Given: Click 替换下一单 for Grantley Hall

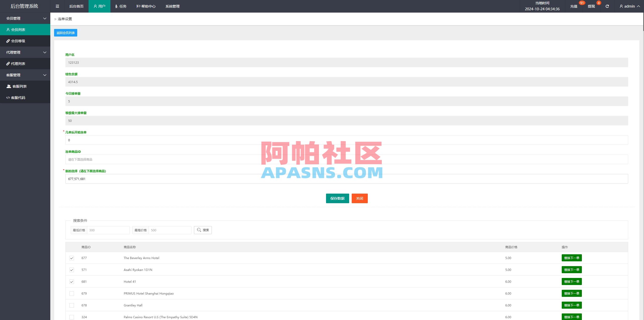Looking at the screenshot, I should coord(572,305).
